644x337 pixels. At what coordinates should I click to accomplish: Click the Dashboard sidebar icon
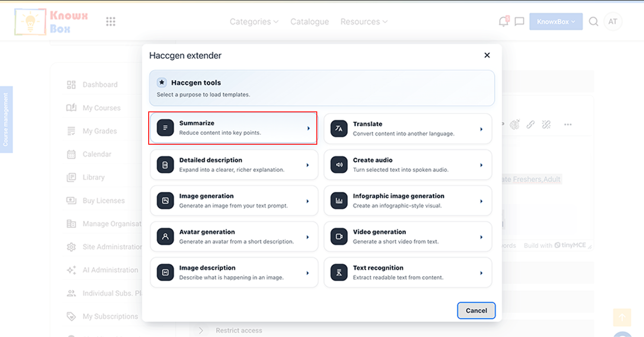point(71,85)
